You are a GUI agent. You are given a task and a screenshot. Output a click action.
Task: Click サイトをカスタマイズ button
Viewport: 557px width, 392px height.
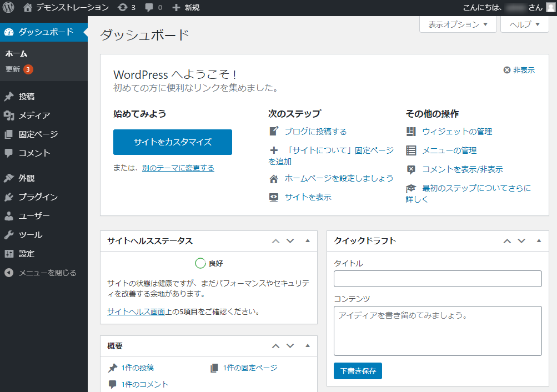click(173, 142)
